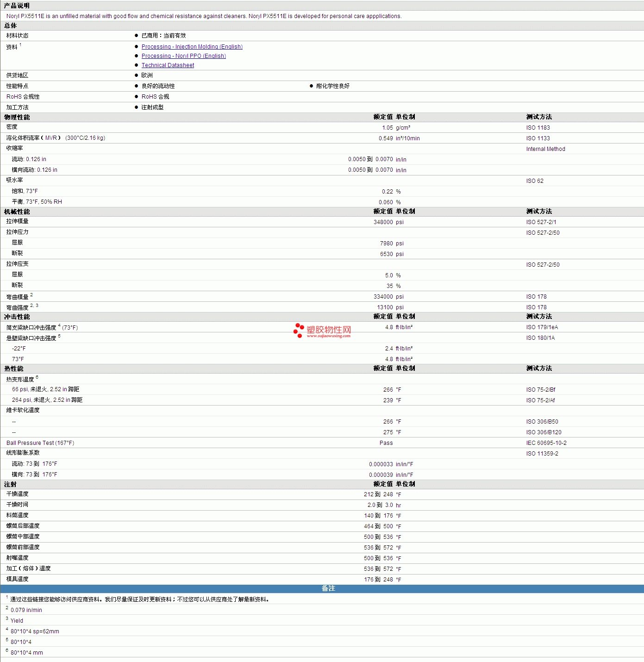
Task: Click ISO 75-2/Af test method
Action: click(540, 400)
